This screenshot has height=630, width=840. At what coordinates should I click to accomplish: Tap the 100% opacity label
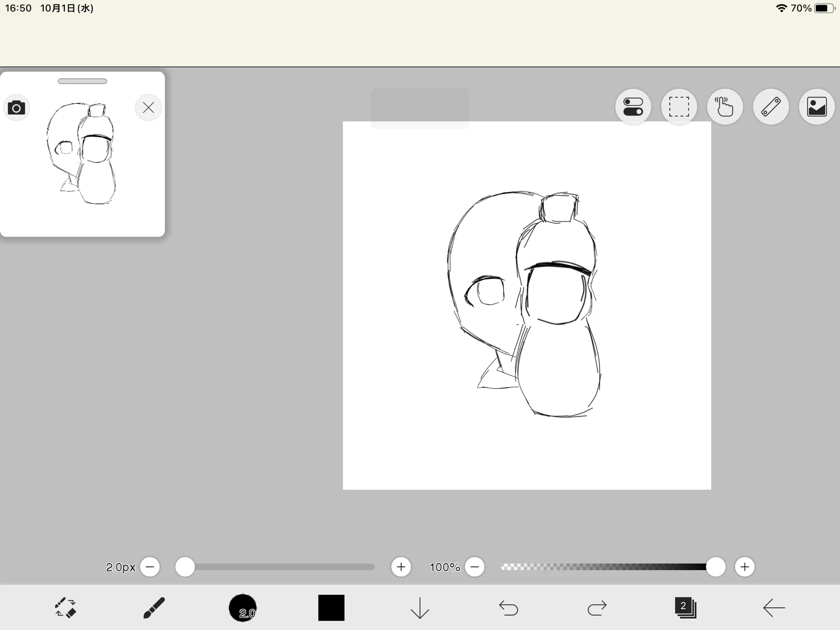(x=444, y=567)
